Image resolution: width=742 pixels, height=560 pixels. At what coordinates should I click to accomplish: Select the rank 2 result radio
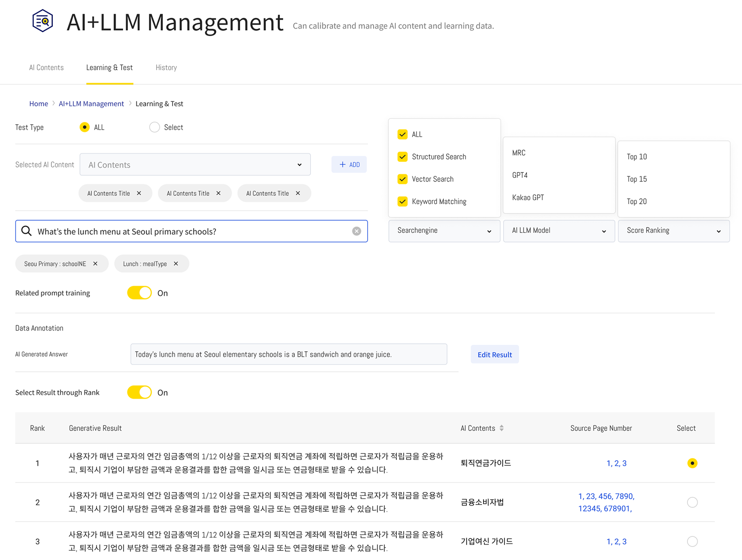(692, 502)
